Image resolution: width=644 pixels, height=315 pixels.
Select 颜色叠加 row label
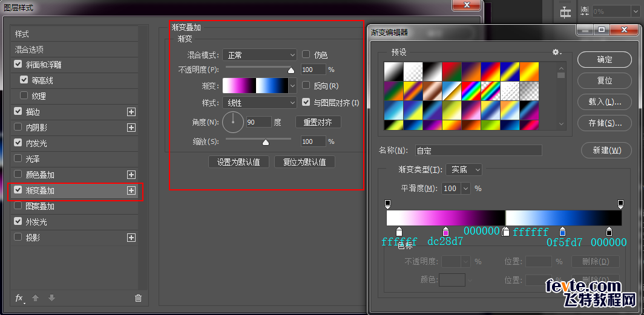pos(40,175)
